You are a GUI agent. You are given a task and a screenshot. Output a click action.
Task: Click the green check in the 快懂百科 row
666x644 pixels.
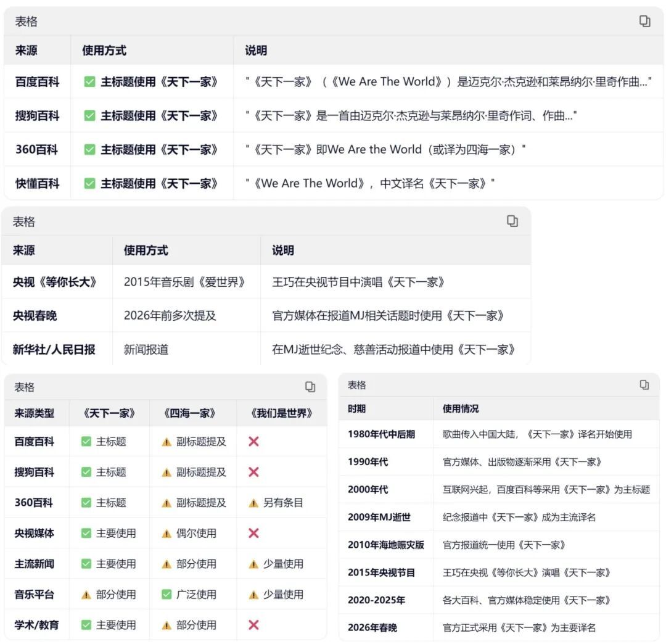[89, 183]
